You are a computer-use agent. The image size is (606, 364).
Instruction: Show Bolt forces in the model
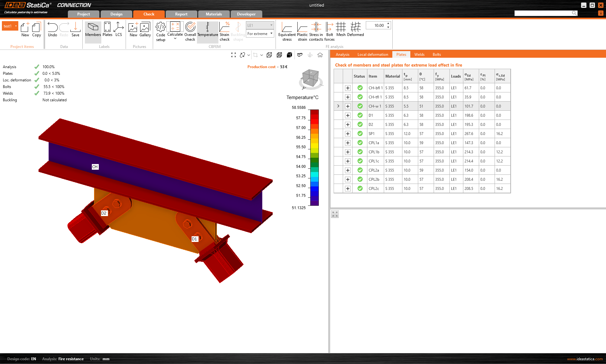329,31
